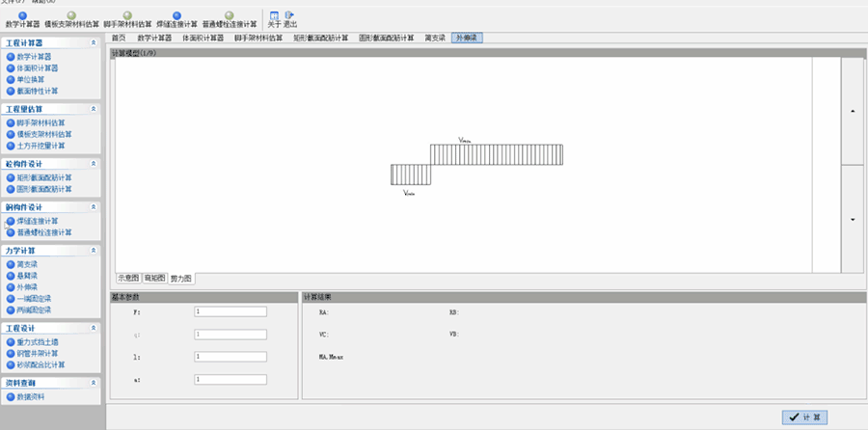Click the 关于 (About) toolbar icon
This screenshot has height=430, width=868.
coord(274,17)
